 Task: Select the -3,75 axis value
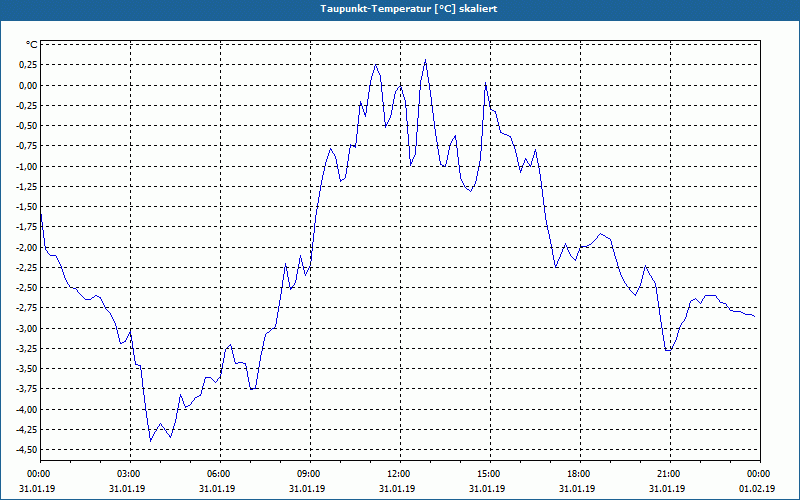tap(27, 389)
